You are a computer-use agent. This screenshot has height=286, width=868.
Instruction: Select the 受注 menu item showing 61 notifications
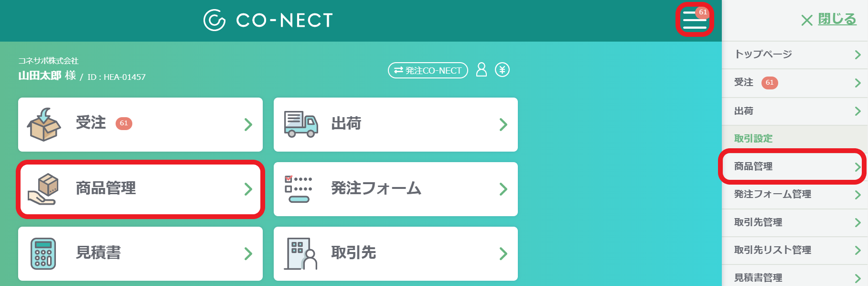[x=793, y=83]
